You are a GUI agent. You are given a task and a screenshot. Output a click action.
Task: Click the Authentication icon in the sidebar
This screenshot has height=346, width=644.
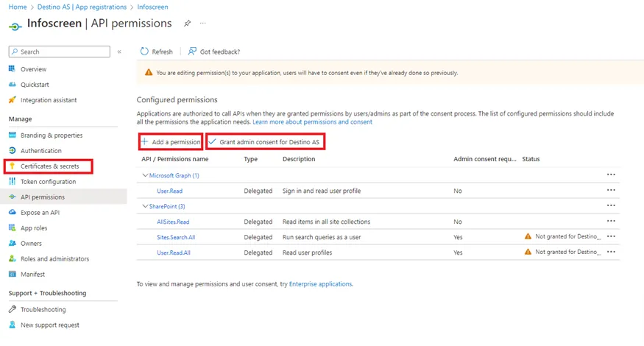[13, 150]
